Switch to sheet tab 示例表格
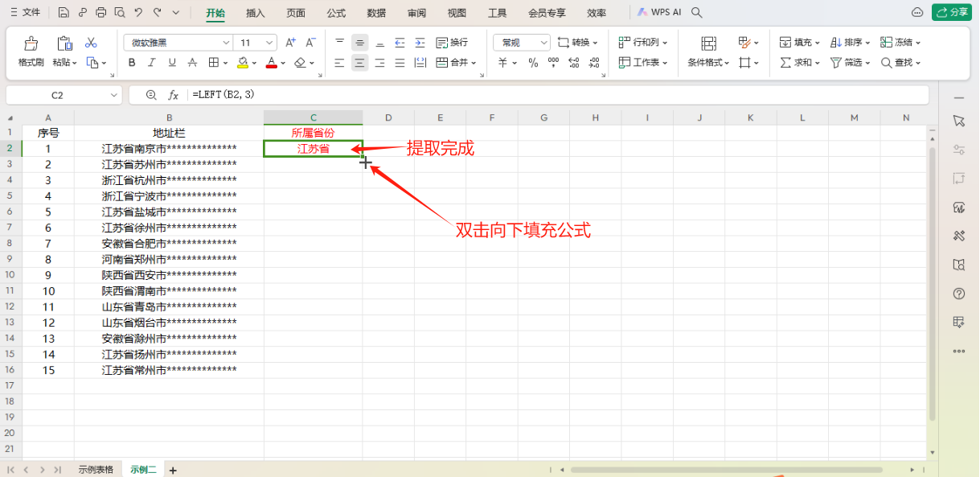This screenshot has height=477, width=980. point(96,470)
